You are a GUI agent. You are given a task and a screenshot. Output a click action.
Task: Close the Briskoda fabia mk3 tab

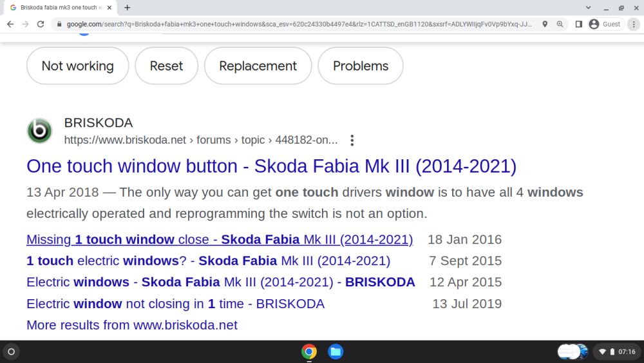pyautogui.click(x=109, y=7)
